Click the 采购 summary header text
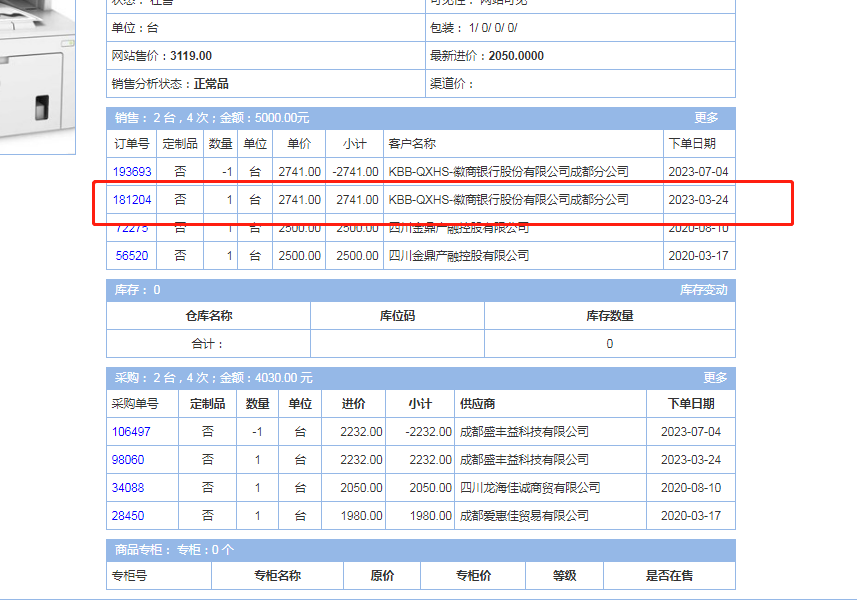The image size is (857, 614). [x=214, y=378]
